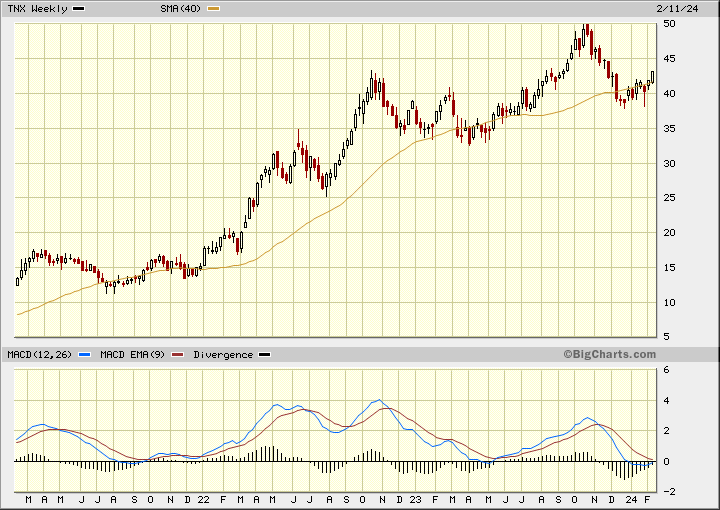The height and width of the screenshot is (510, 720).
Task: Click the red MACD EMA(9) swatch
Action: click(x=178, y=355)
